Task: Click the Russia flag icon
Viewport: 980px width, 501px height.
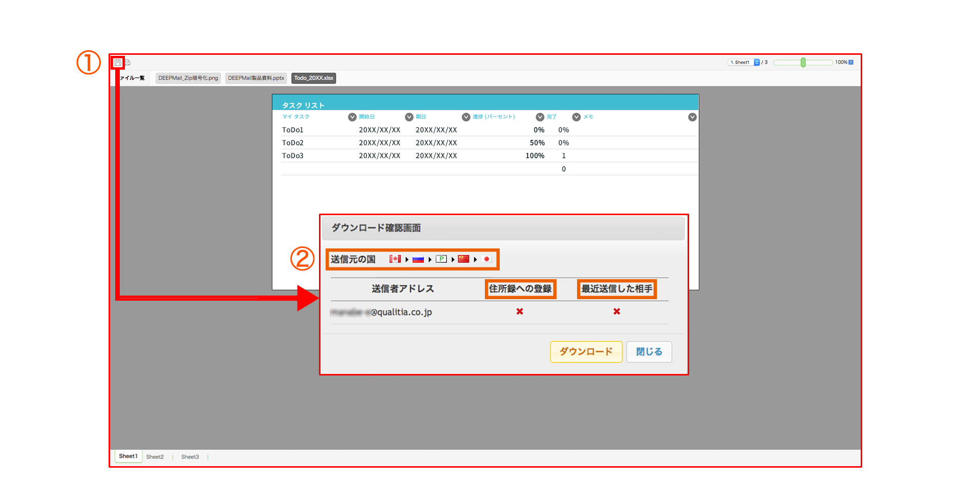Action: 418,259
